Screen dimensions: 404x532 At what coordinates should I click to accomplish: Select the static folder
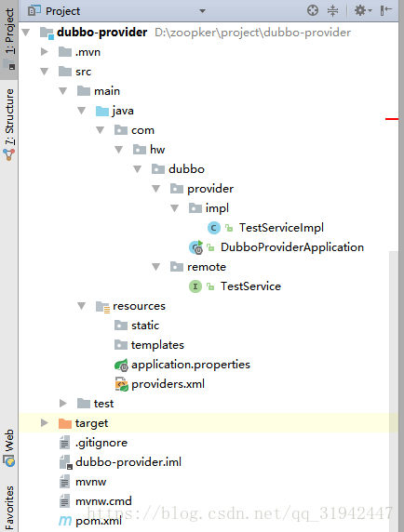(x=145, y=326)
